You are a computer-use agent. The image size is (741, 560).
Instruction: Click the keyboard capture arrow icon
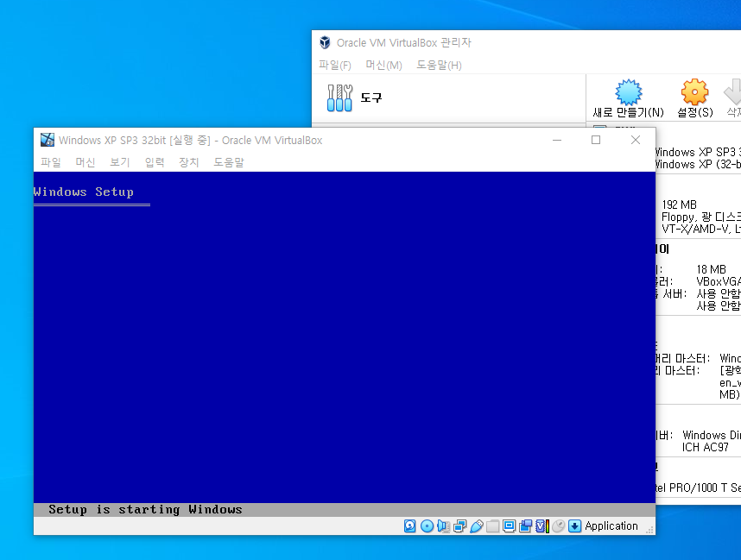click(x=574, y=526)
